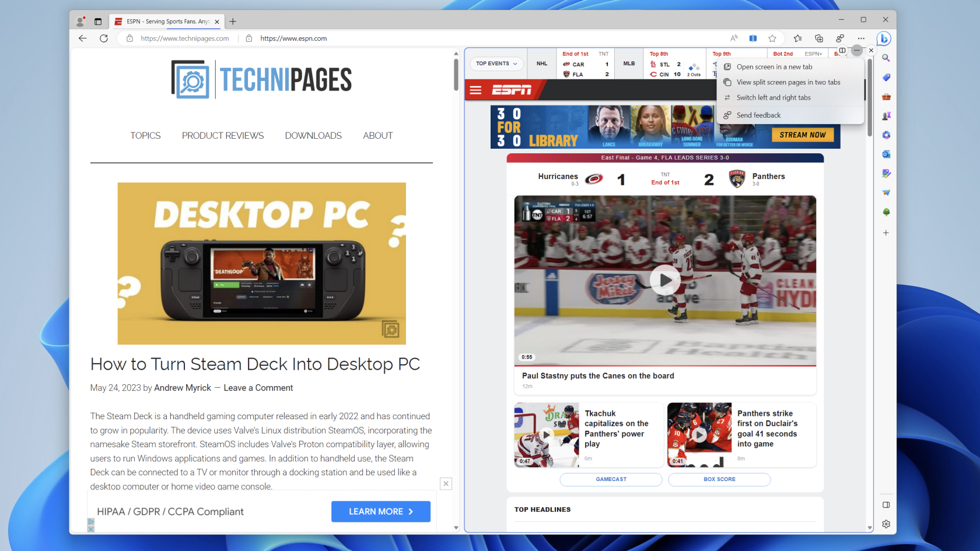
Task: Click the BOX SCORE button
Action: click(x=719, y=479)
